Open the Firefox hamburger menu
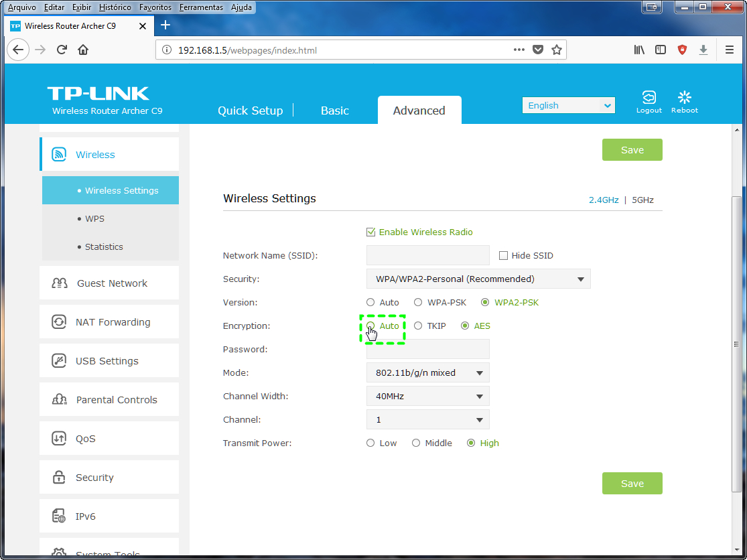This screenshot has width=747, height=560. click(x=730, y=50)
